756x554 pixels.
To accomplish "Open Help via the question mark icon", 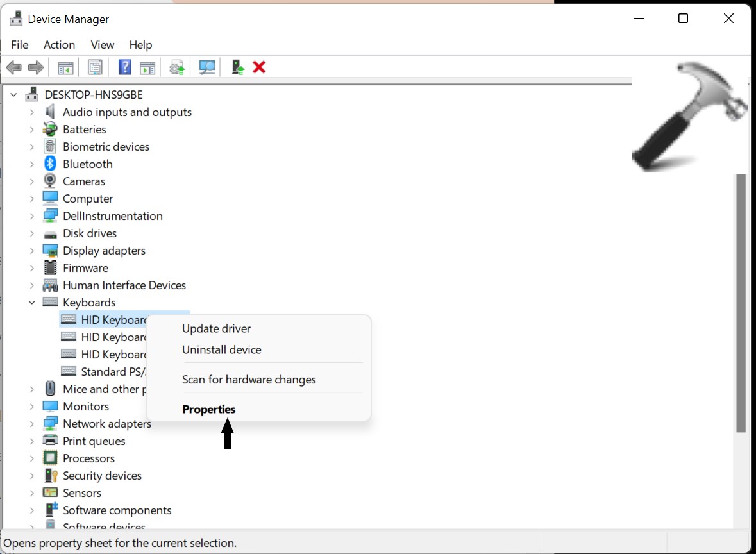I will (x=125, y=67).
